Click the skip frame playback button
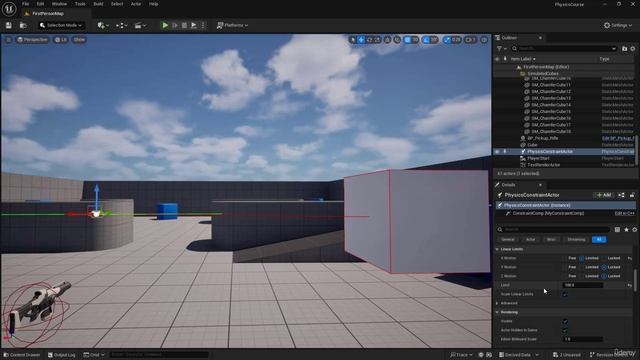The width and height of the screenshot is (640, 360). (175, 25)
